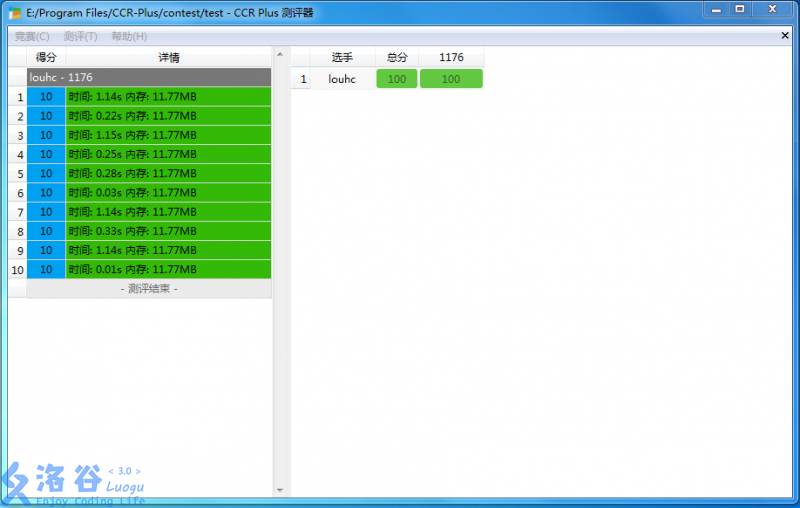The image size is (800, 508).
Task: Select test case 6 detail showing 0.03s
Action: (168, 193)
